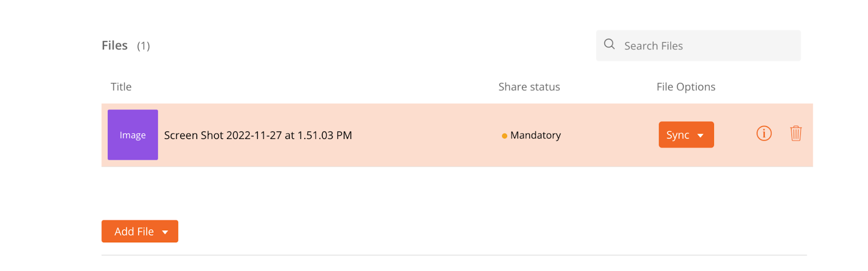Click the Share status column header

[x=529, y=87]
